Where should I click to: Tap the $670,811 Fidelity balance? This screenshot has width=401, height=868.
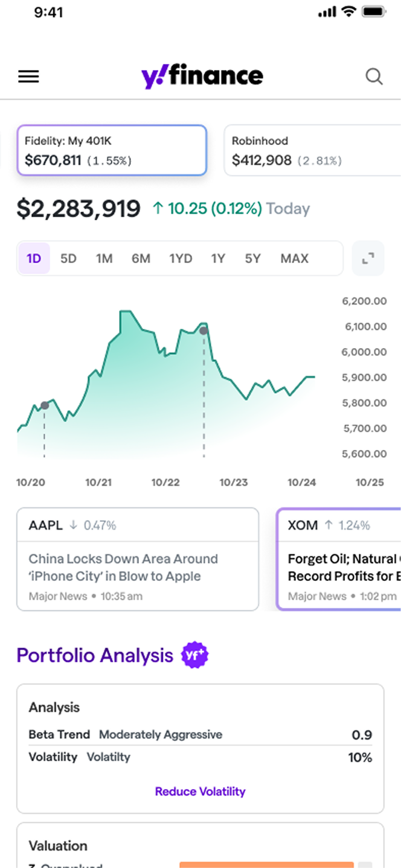tap(53, 160)
